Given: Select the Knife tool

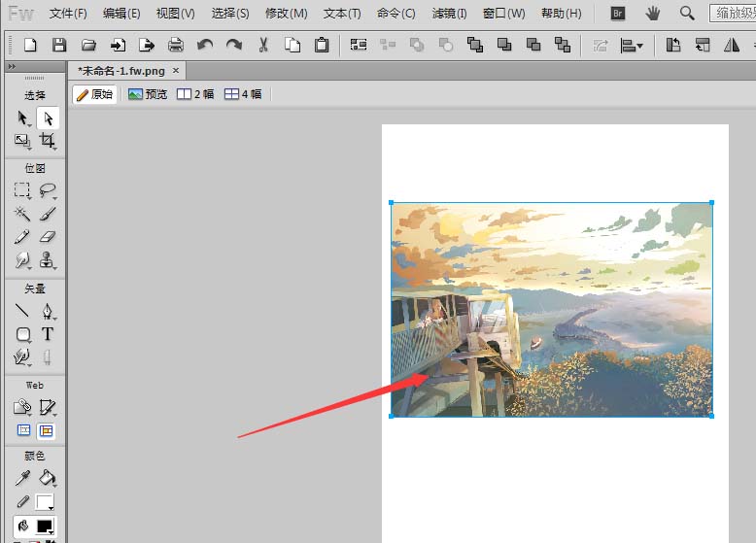Looking at the screenshot, I should tap(48, 357).
